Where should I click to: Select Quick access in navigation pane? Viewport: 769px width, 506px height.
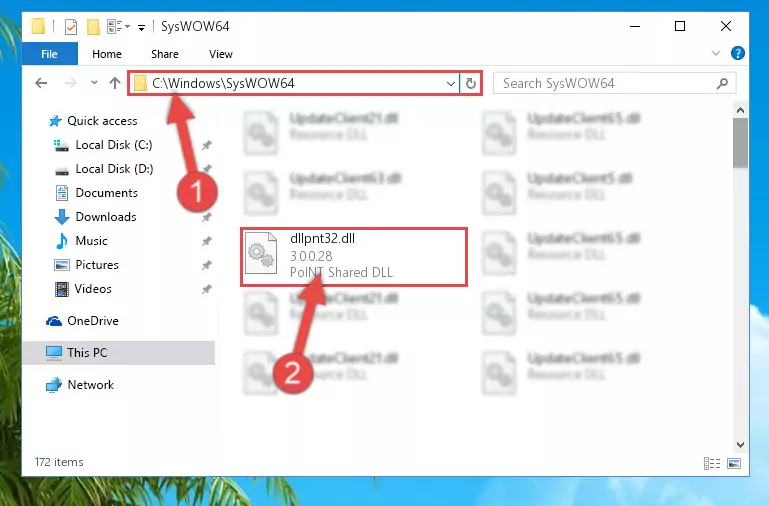tap(102, 121)
